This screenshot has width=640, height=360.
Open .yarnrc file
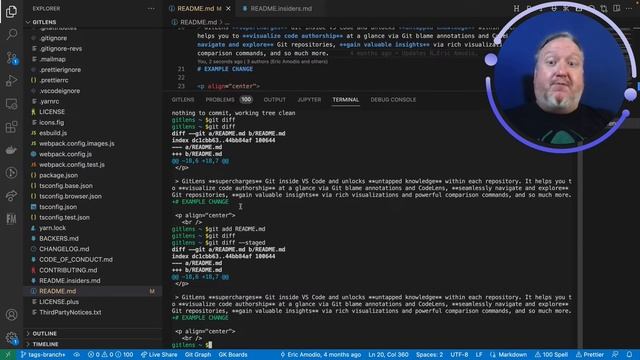point(49,101)
